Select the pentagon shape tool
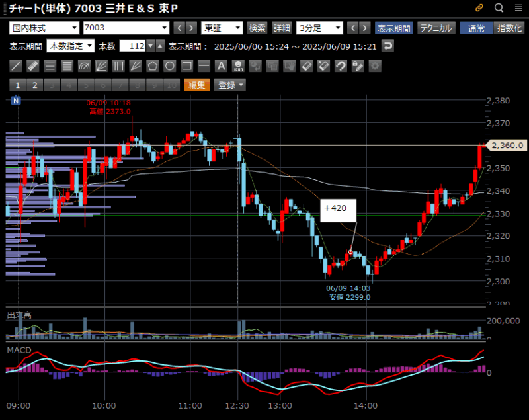Image resolution: width=529 pixels, height=420 pixels. (153, 65)
